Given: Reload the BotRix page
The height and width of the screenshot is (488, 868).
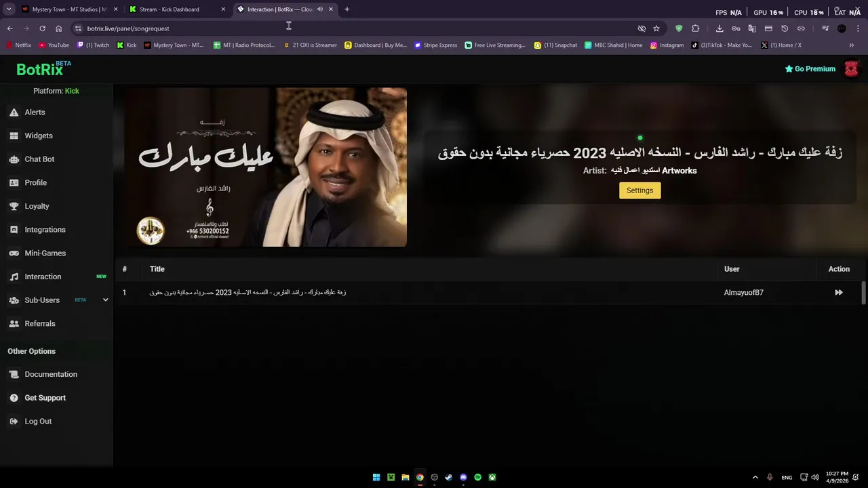Looking at the screenshot, I should pos(42,28).
